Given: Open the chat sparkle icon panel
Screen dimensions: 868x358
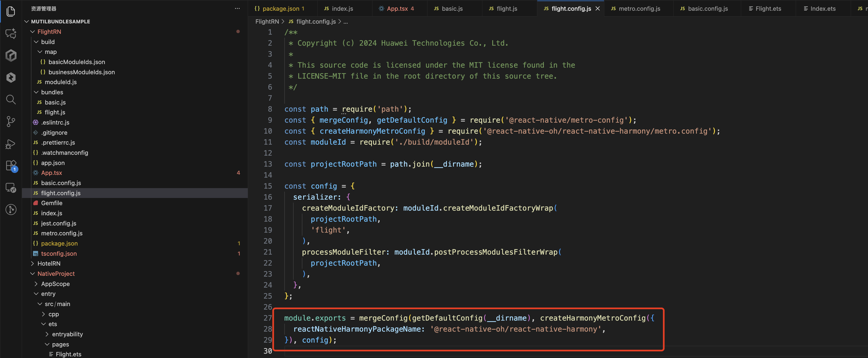Looking at the screenshot, I should click(11, 33).
